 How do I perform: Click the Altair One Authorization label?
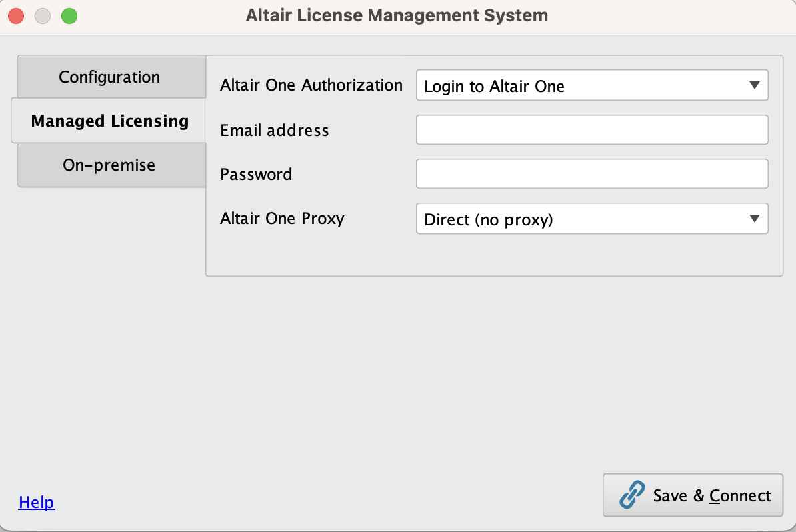tap(311, 85)
